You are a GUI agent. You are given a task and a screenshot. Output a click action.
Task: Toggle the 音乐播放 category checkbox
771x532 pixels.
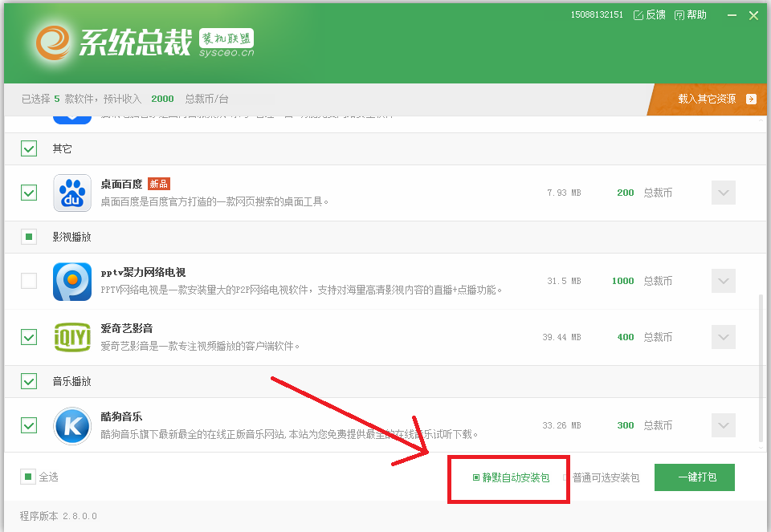(x=29, y=381)
